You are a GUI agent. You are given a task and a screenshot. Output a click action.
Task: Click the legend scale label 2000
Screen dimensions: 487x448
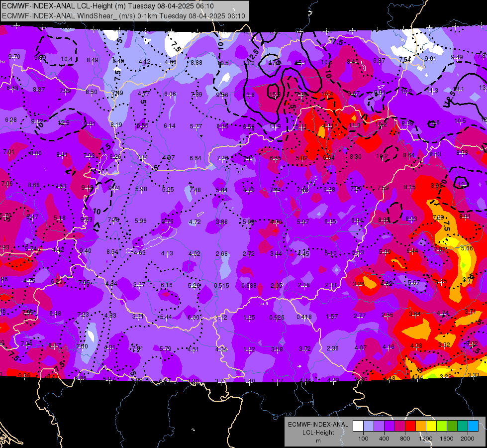[468, 439]
